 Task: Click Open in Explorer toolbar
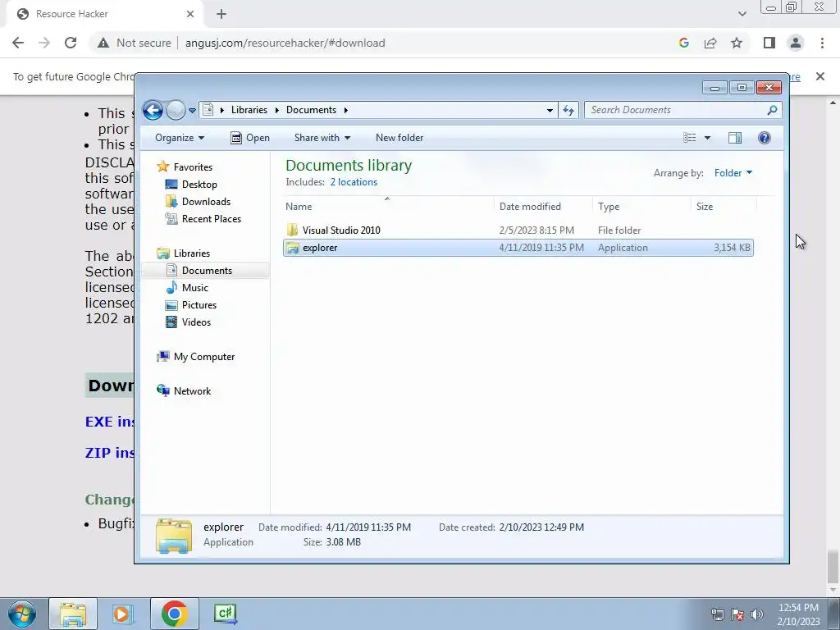(x=250, y=138)
